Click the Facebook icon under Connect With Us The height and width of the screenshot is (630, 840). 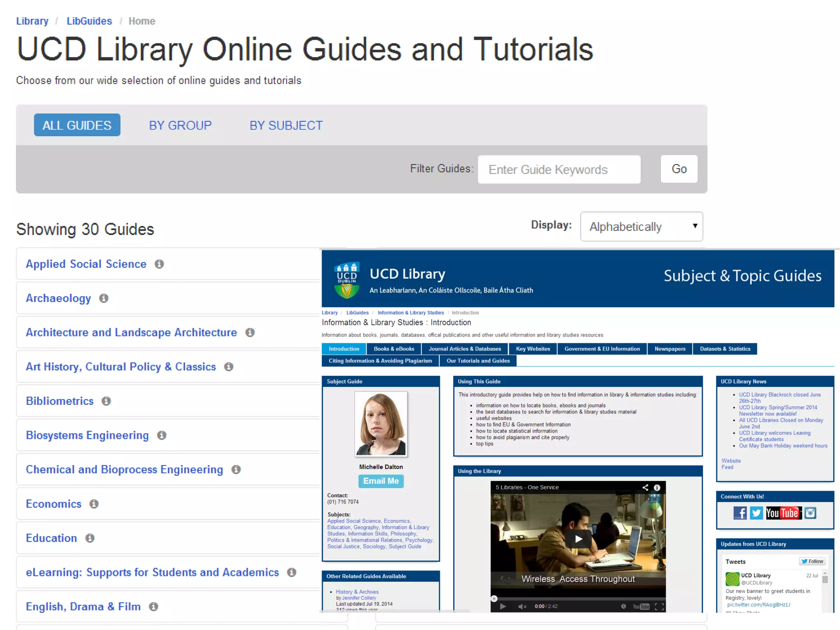(740, 513)
